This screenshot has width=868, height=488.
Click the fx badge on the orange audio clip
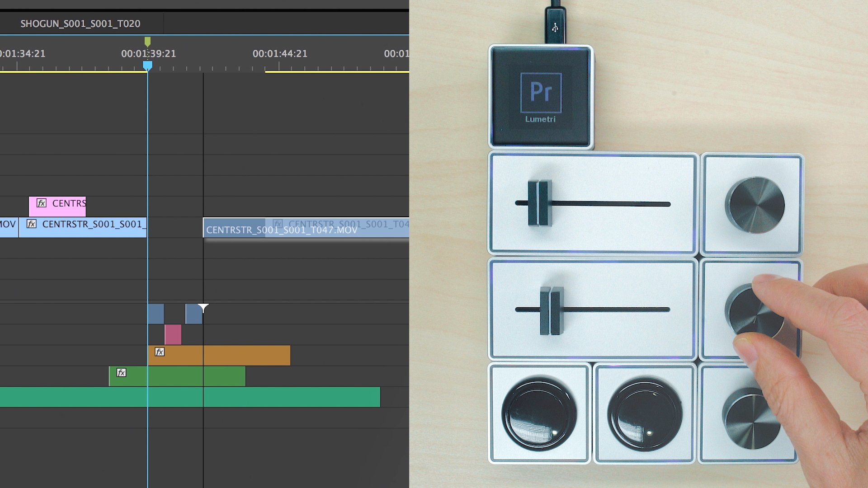pos(160,352)
